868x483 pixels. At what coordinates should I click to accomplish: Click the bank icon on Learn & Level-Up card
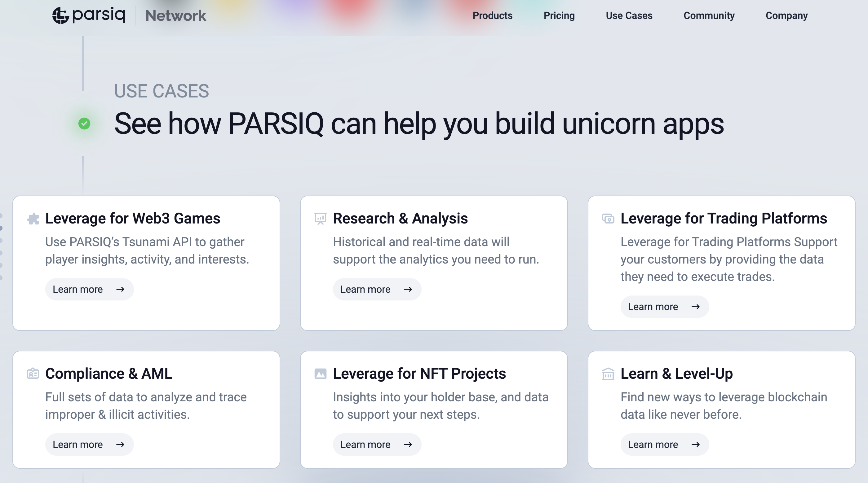point(608,373)
